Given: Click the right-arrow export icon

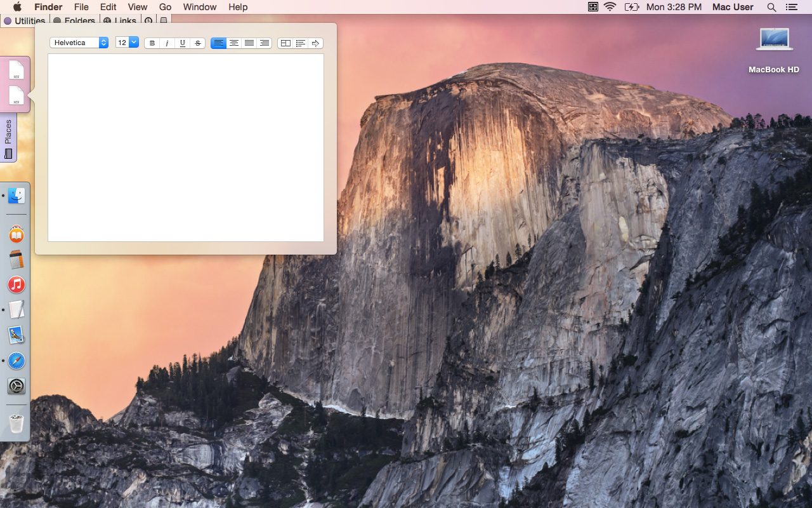Looking at the screenshot, I should coord(316,43).
